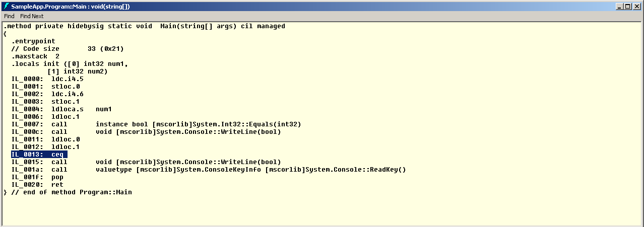Open the Find menu
Viewport: 644px width, 227px height.
(9, 16)
